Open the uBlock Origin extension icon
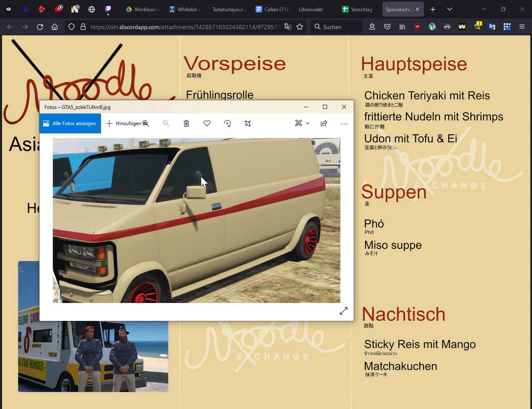The image size is (532, 409). click(417, 27)
